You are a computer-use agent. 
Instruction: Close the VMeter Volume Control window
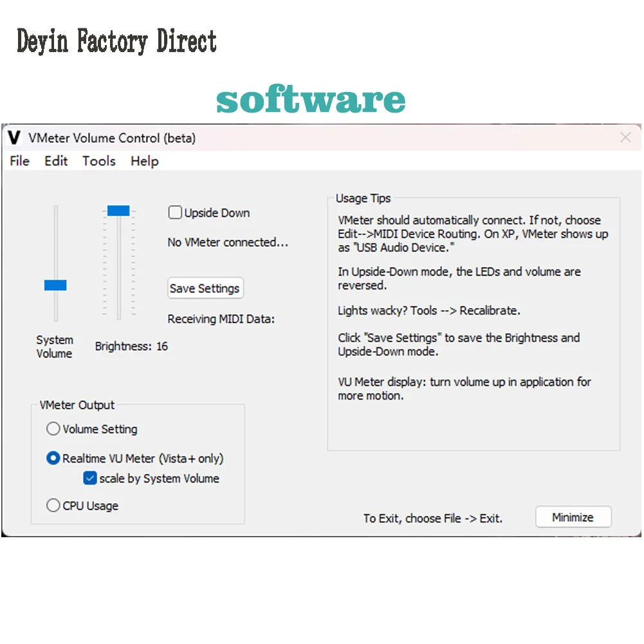pyautogui.click(x=625, y=137)
